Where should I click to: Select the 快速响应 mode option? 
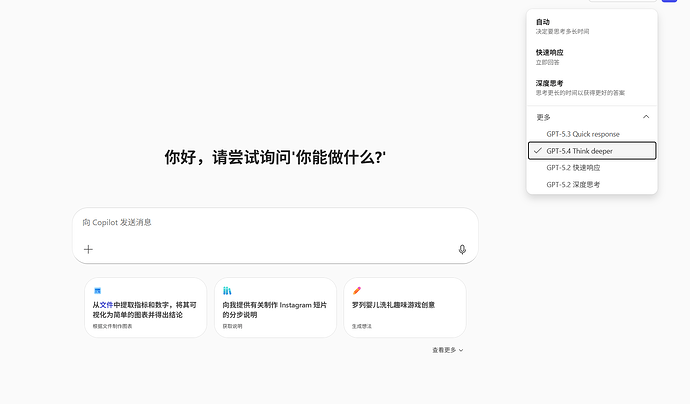point(592,57)
